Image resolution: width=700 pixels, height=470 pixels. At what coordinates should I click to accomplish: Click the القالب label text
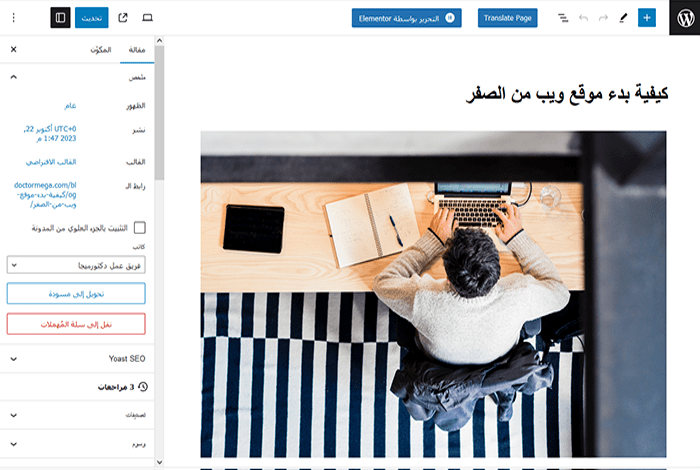point(136,162)
